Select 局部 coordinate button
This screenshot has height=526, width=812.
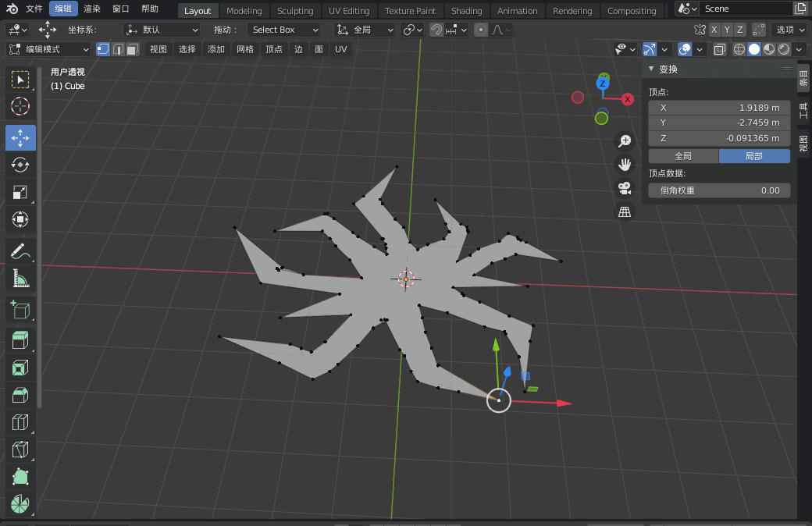[754, 156]
